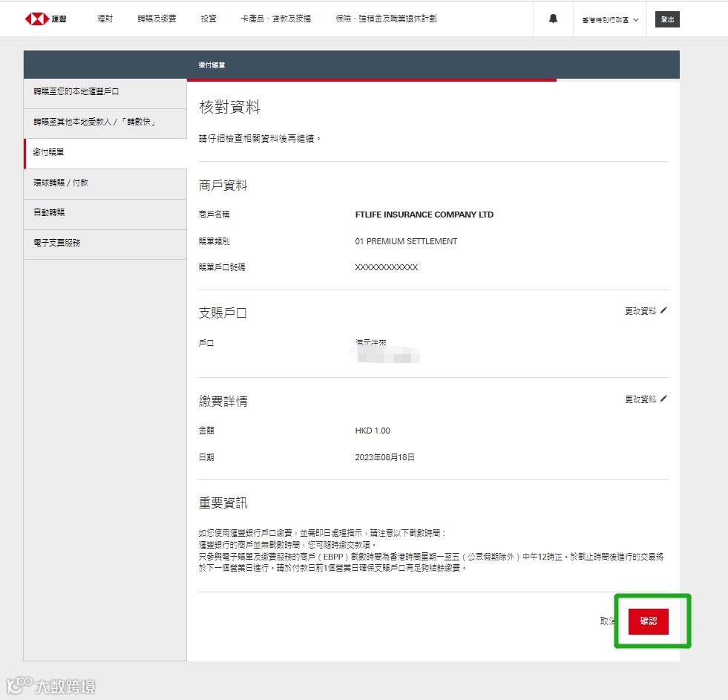Click the 商戶資料 section heading
This screenshot has width=728, height=700.
[223, 186]
